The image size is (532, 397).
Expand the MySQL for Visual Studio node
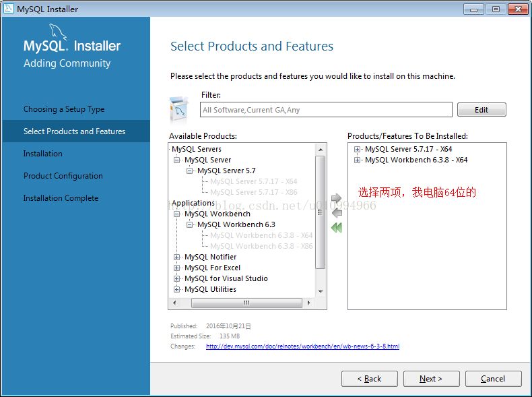(176, 279)
